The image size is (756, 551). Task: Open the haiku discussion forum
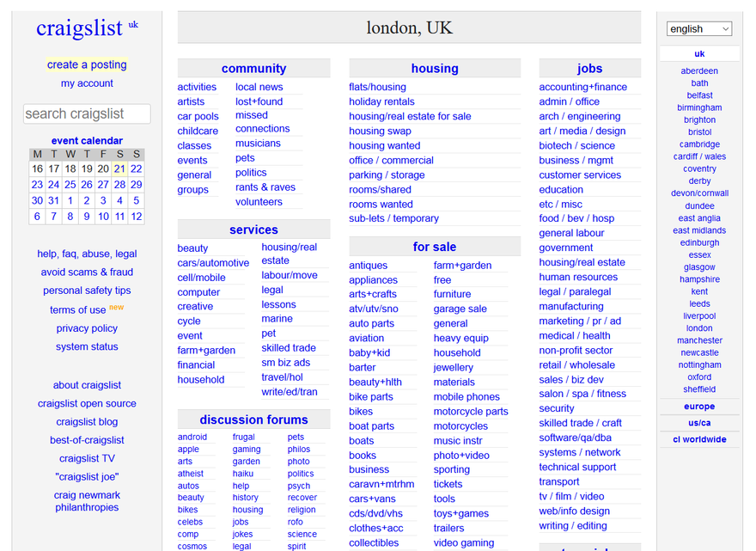[242, 474]
